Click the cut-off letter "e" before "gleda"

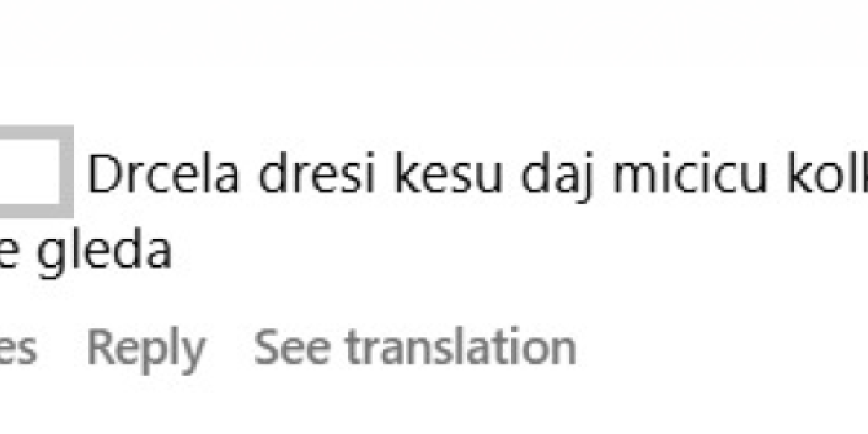pos(11,252)
